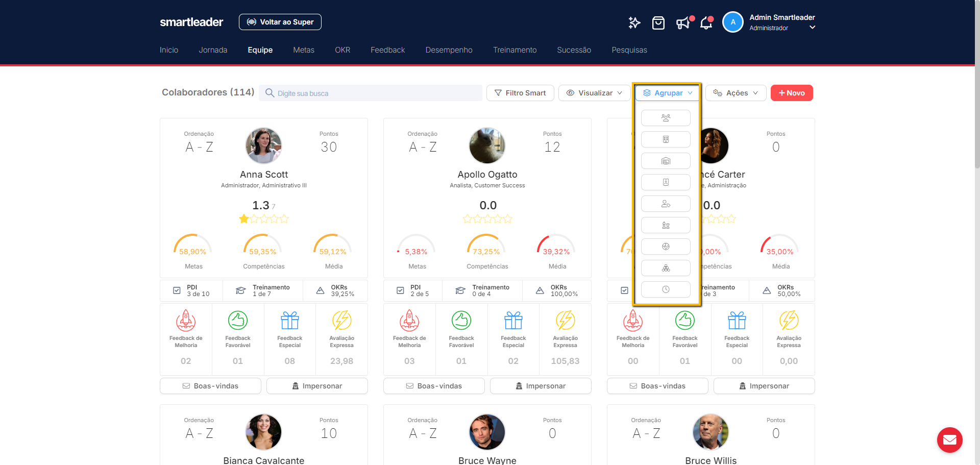Open the Treinamento menu
980x465 pixels.
tap(515, 50)
